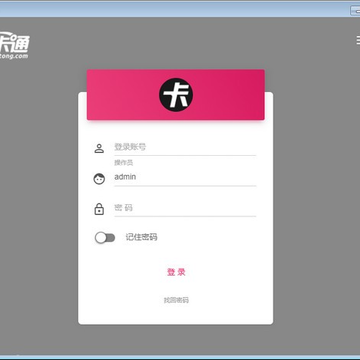Viewport: 360px width, 360px height.
Task: Click the round 卡 logo in pink header
Action: [x=176, y=95]
